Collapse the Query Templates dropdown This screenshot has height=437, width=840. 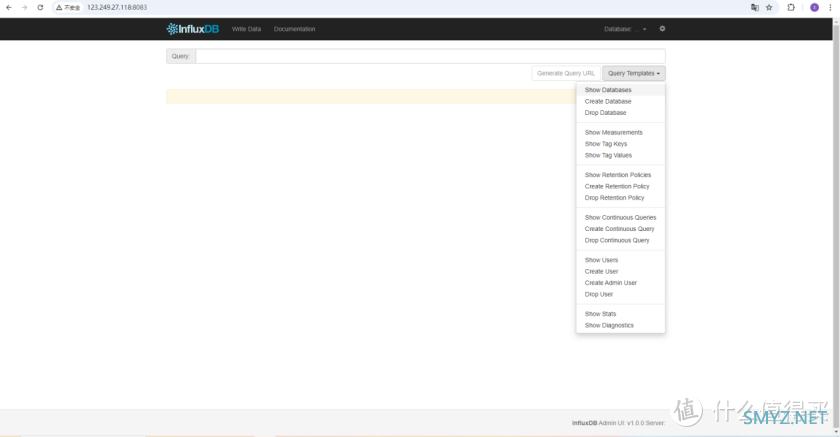pyautogui.click(x=633, y=73)
